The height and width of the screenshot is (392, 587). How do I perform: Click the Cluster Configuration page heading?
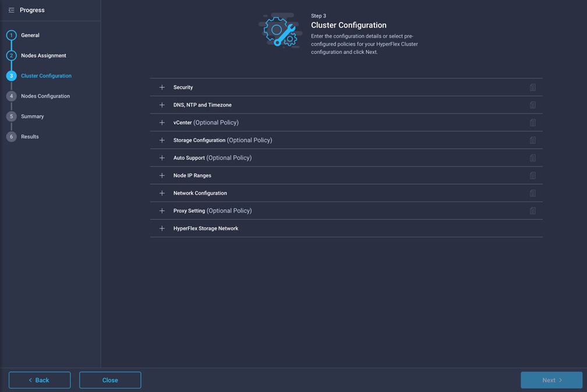(348, 25)
